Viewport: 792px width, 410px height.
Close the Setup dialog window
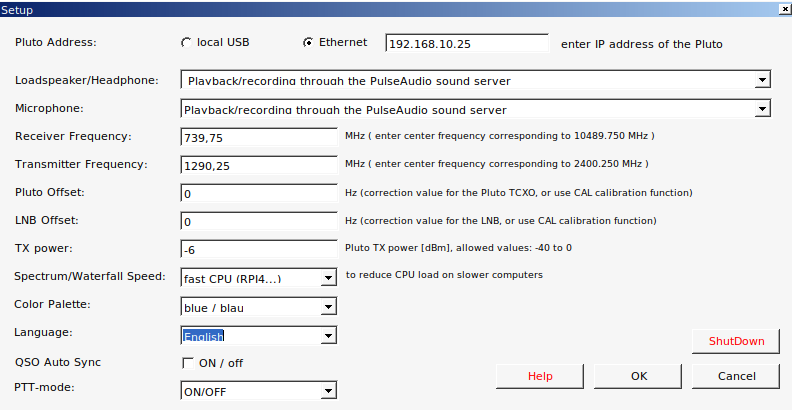coord(782,7)
